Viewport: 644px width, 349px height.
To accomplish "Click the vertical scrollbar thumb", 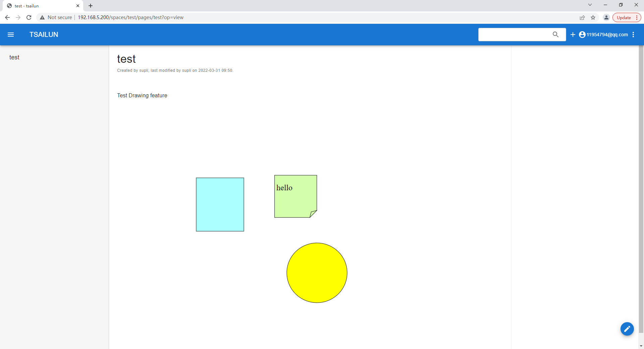I will pyautogui.click(x=641, y=190).
